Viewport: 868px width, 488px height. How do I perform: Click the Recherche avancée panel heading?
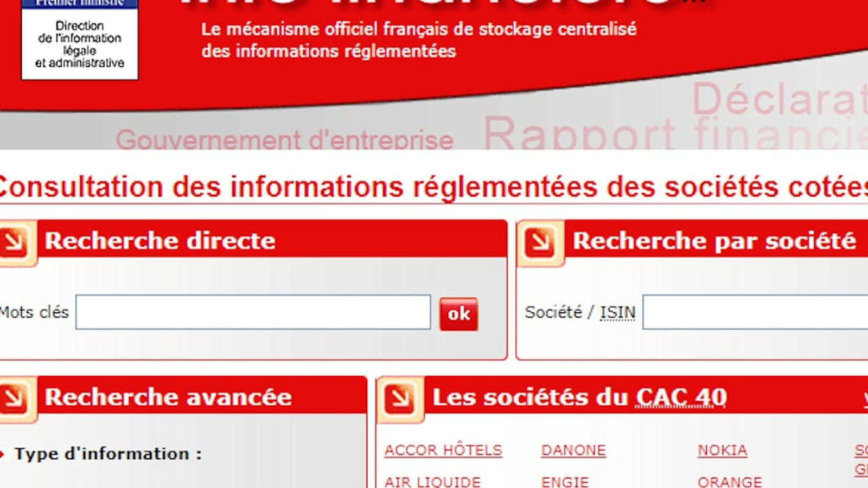(168, 397)
